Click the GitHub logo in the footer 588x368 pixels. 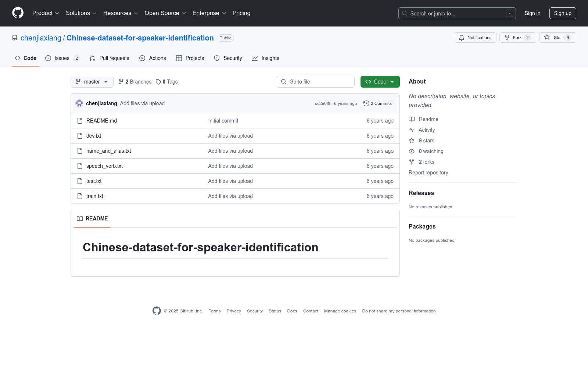pos(157,311)
